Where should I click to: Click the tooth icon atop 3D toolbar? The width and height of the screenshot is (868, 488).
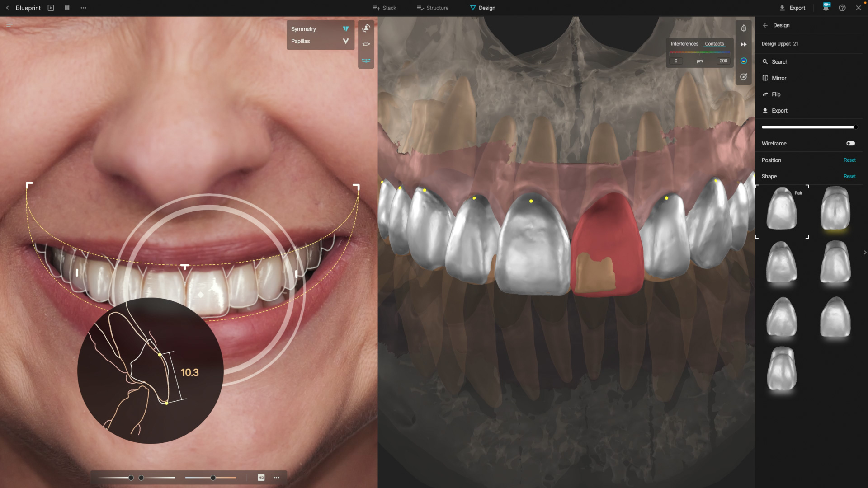click(x=744, y=28)
